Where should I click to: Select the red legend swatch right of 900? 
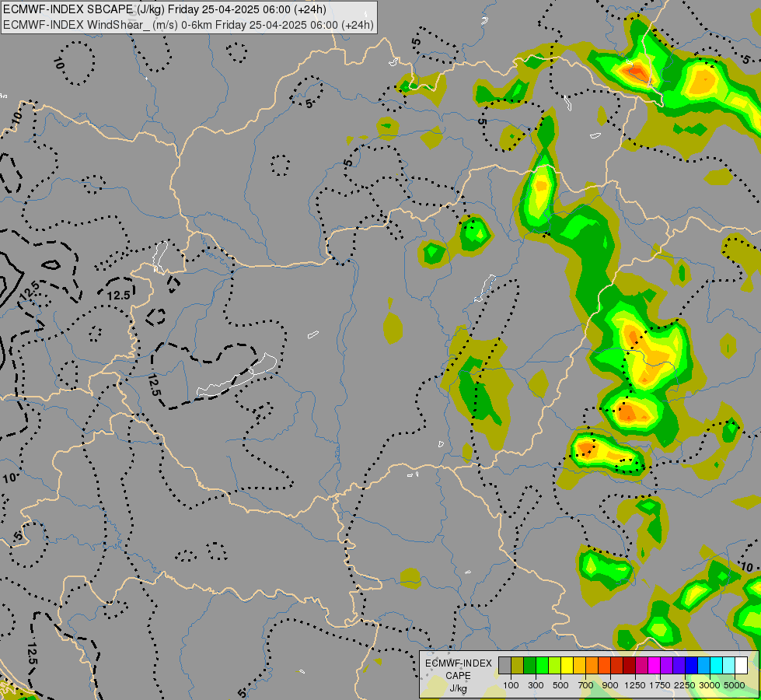[617, 666]
